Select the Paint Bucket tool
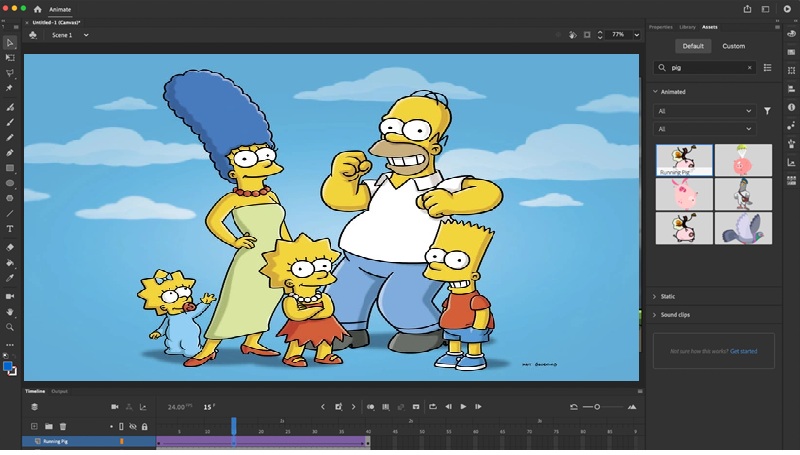800x455 pixels. (10, 263)
